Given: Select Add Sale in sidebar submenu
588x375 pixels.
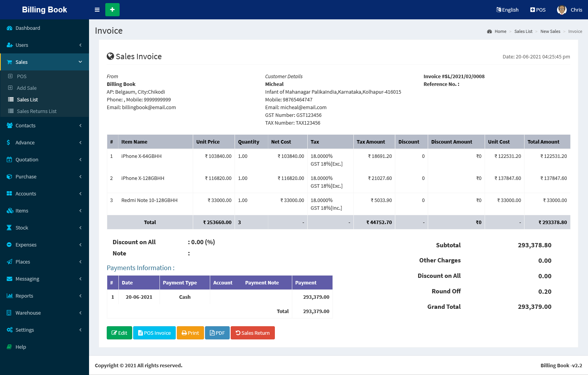Looking at the screenshot, I should [27, 88].
